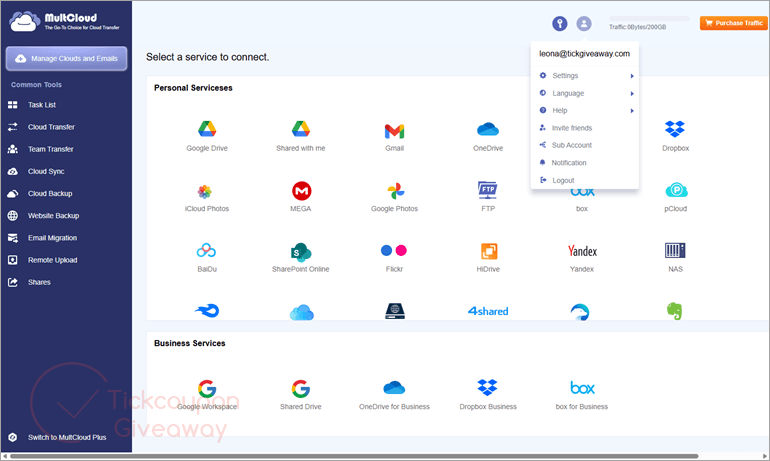
Task: Open Sub Account menu entry
Action: [x=585, y=145]
